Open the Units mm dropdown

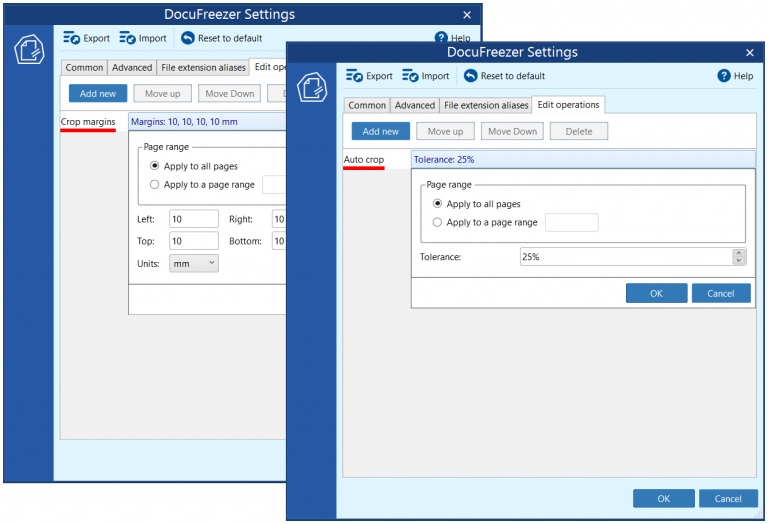click(x=193, y=263)
